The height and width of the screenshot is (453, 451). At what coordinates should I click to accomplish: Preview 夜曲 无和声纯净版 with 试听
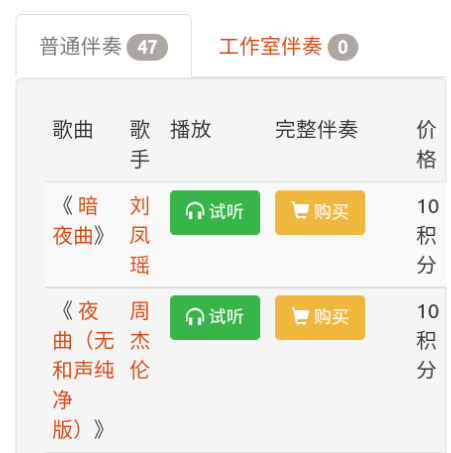click(x=215, y=318)
